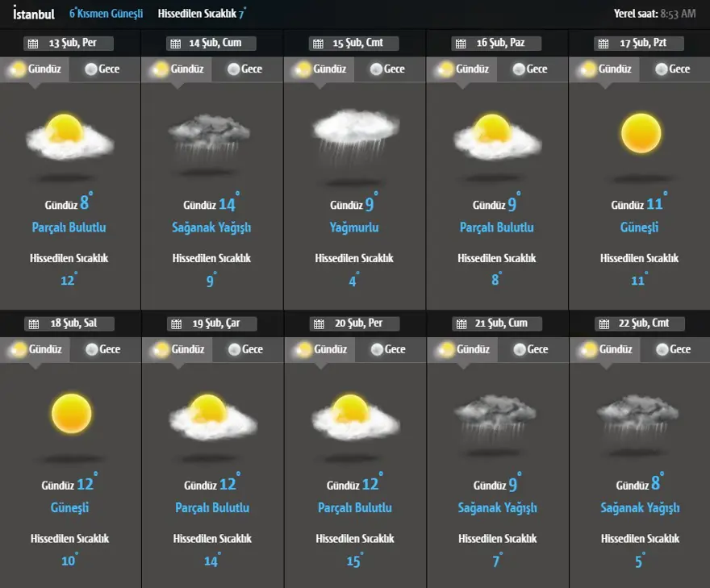Click the calendar icon for 17 Şub, Pzt

[603, 44]
